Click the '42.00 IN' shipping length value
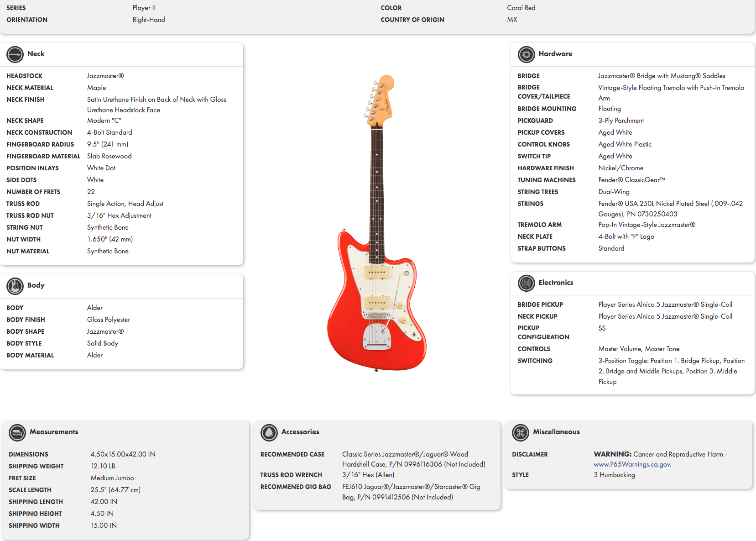This screenshot has height=541, width=756. pos(104,502)
